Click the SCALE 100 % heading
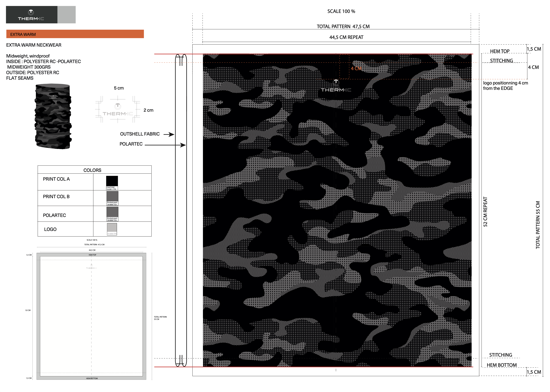This screenshot has height=392, width=550. pos(341,11)
